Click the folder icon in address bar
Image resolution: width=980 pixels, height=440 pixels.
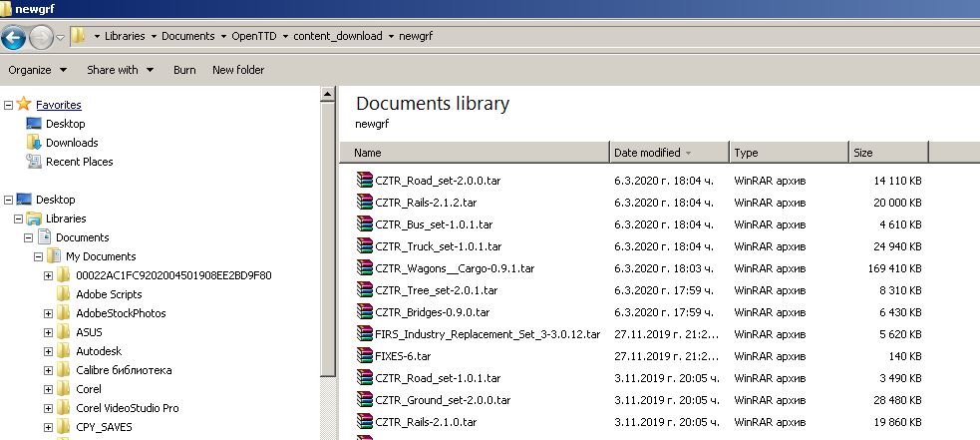coord(78,36)
